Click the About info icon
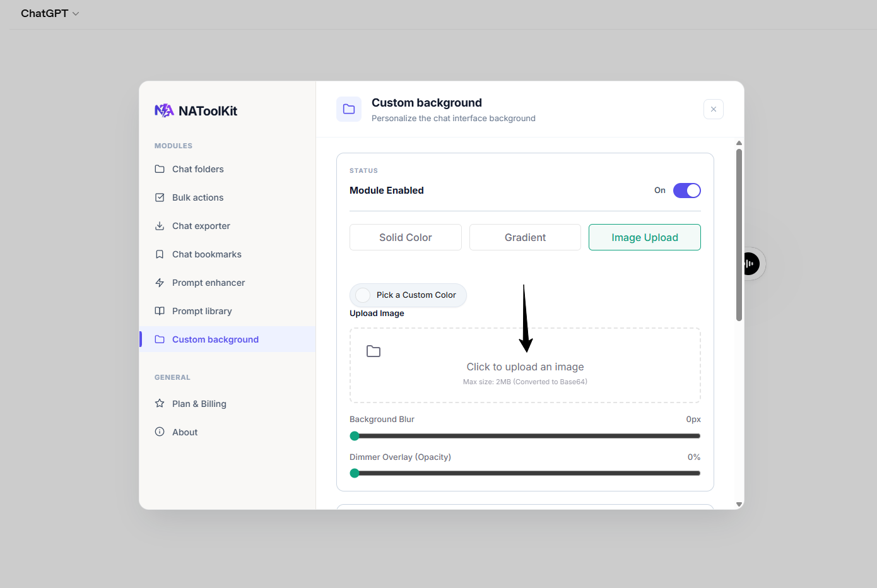This screenshot has height=588, width=877. [x=160, y=432]
